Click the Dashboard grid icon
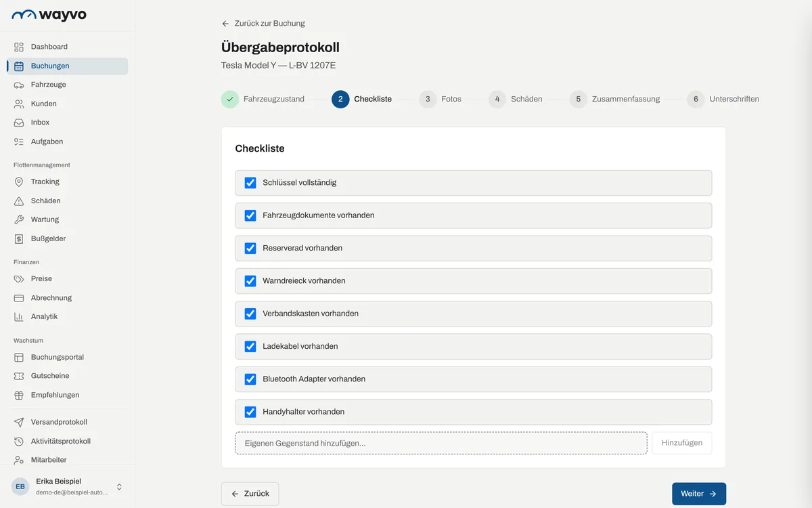Viewport: 812px width, 508px height. (19, 47)
